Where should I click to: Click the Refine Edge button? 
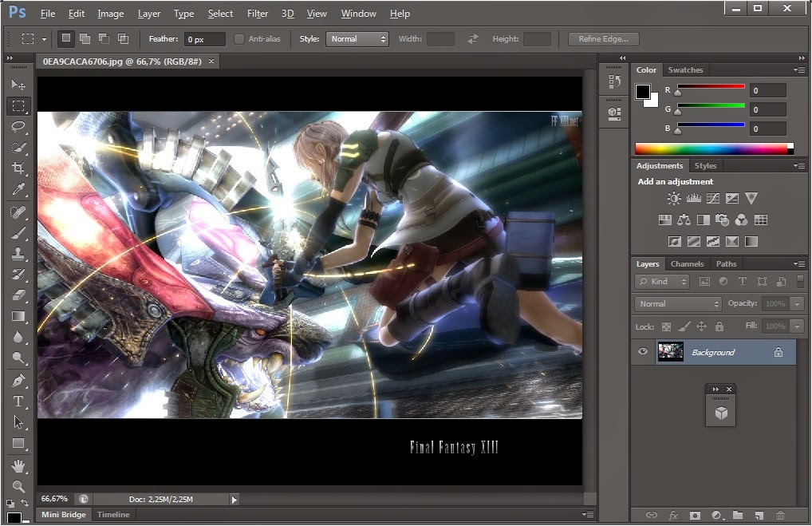[603, 38]
